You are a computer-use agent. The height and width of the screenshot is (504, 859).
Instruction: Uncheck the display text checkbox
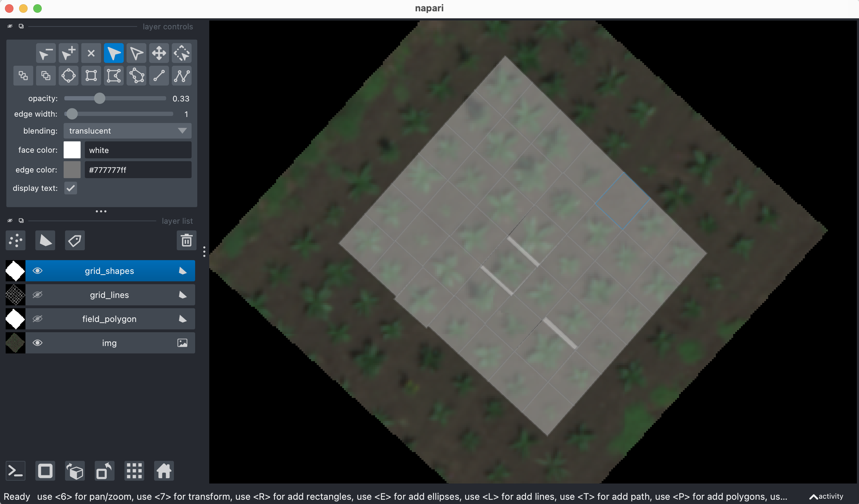pyautogui.click(x=71, y=188)
